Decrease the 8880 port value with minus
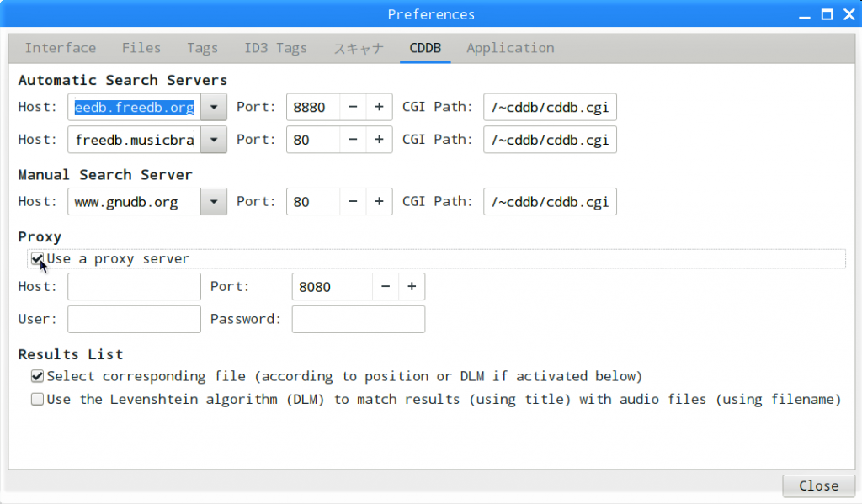862x504 pixels. pos(353,107)
